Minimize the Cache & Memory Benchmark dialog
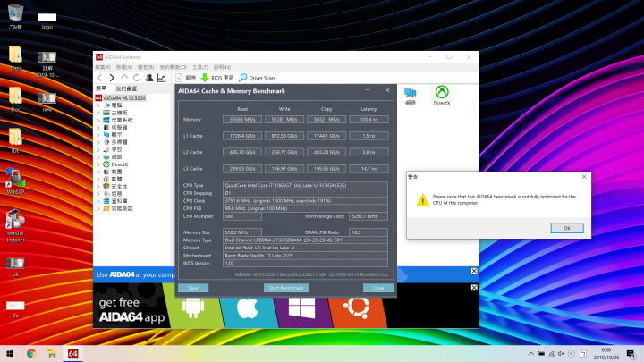This screenshot has height=362, width=644. pos(368,90)
